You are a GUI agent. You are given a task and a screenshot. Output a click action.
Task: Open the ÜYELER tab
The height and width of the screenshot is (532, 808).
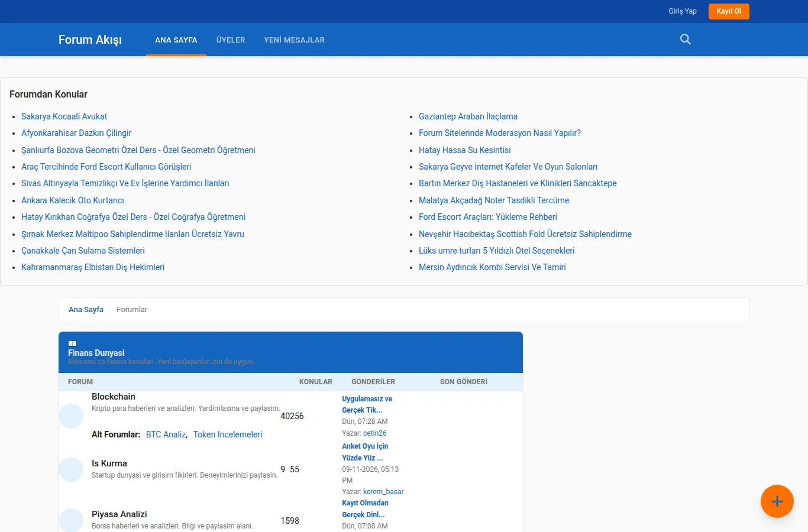click(231, 40)
